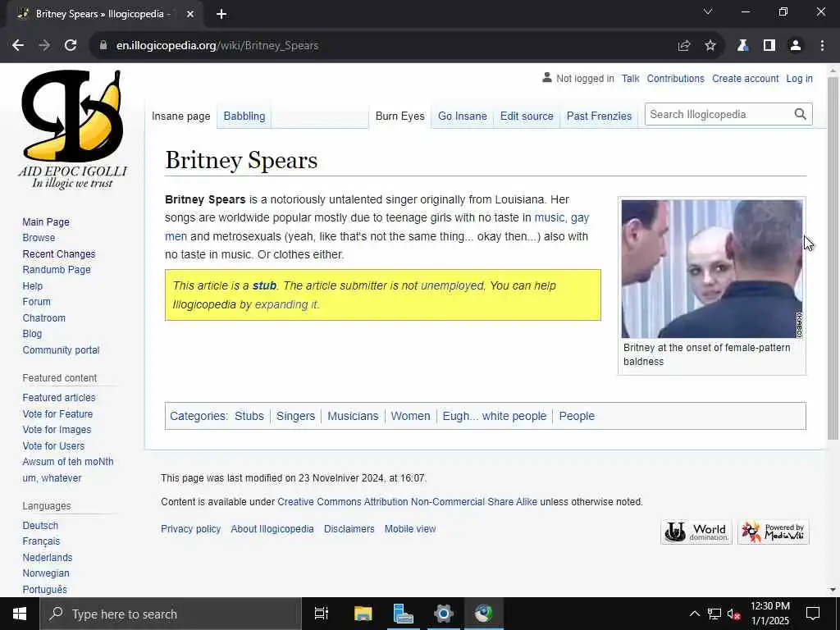Open the Chatroom sidebar link
The height and width of the screenshot is (630, 840).
point(44,317)
